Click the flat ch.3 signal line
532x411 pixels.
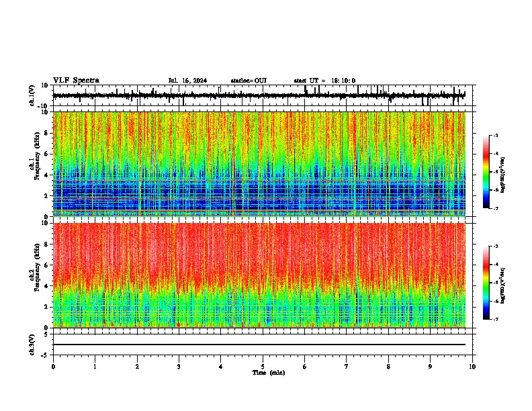(259, 345)
